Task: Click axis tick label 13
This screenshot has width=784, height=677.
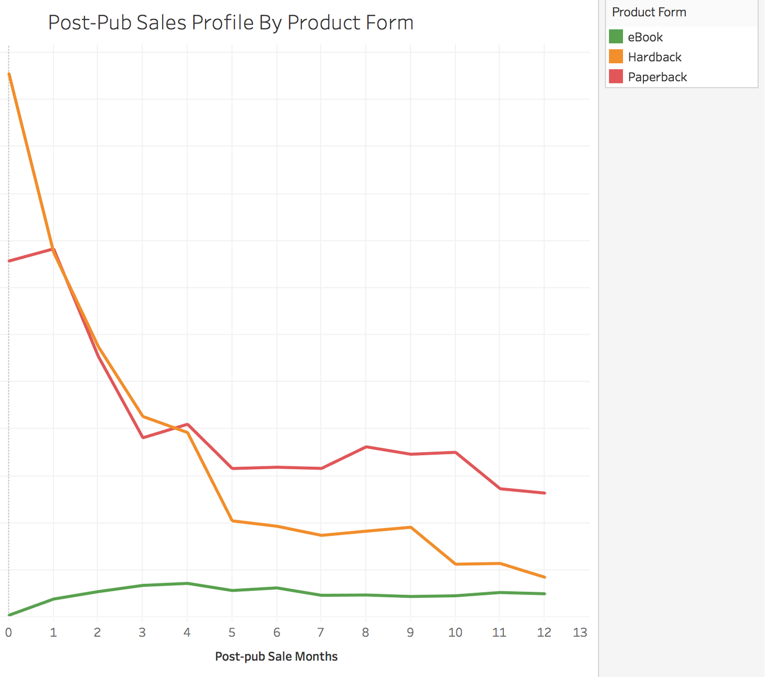Action: 579,632
